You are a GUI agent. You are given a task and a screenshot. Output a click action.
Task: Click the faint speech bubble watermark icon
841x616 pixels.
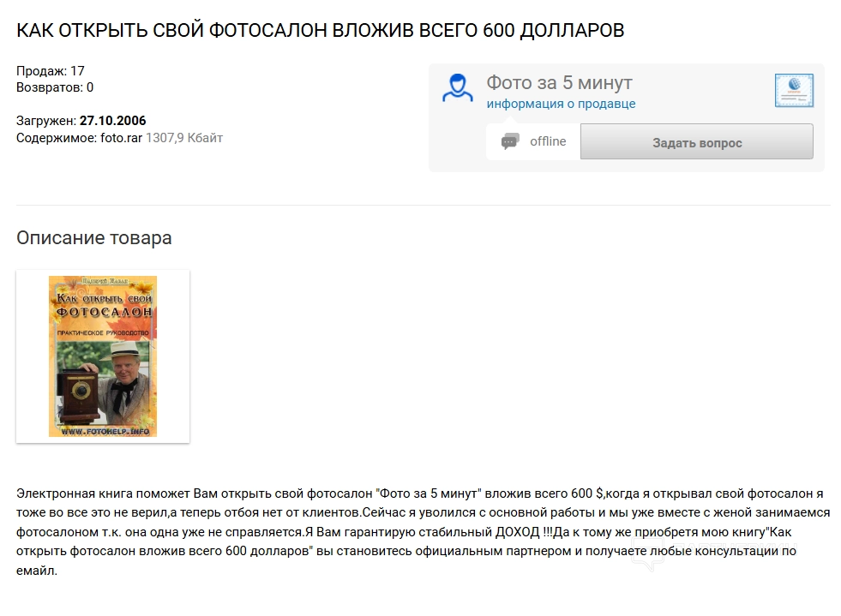[x=648, y=553]
